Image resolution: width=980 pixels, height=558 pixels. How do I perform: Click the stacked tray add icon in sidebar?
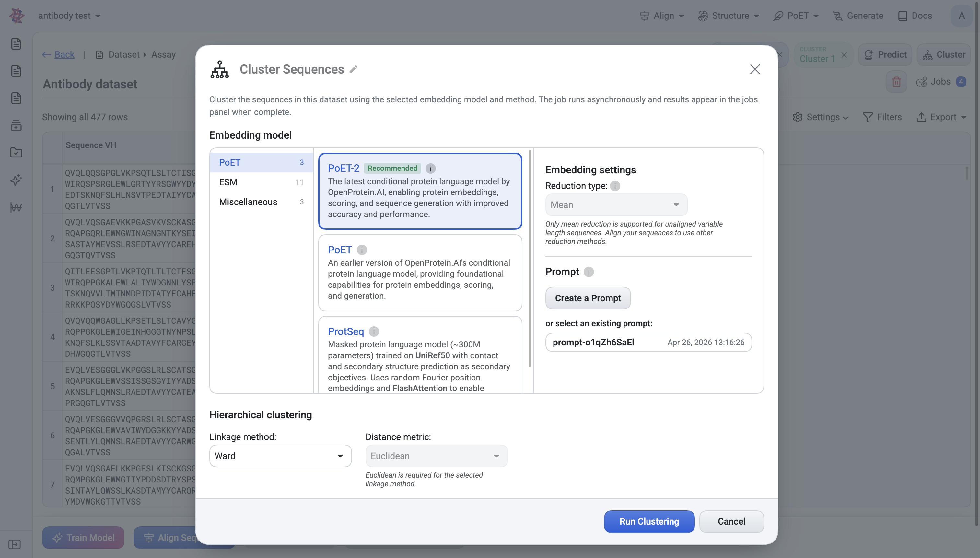click(16, 125)
